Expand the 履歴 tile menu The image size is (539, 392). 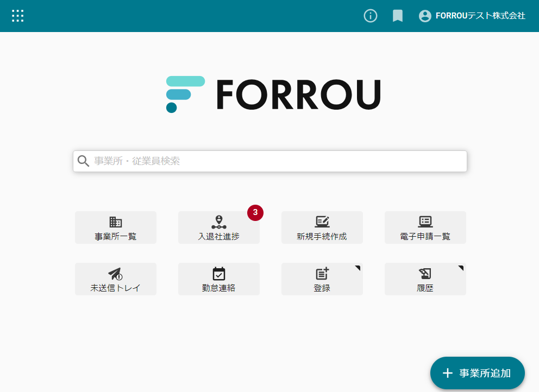[x=425, y=279]
